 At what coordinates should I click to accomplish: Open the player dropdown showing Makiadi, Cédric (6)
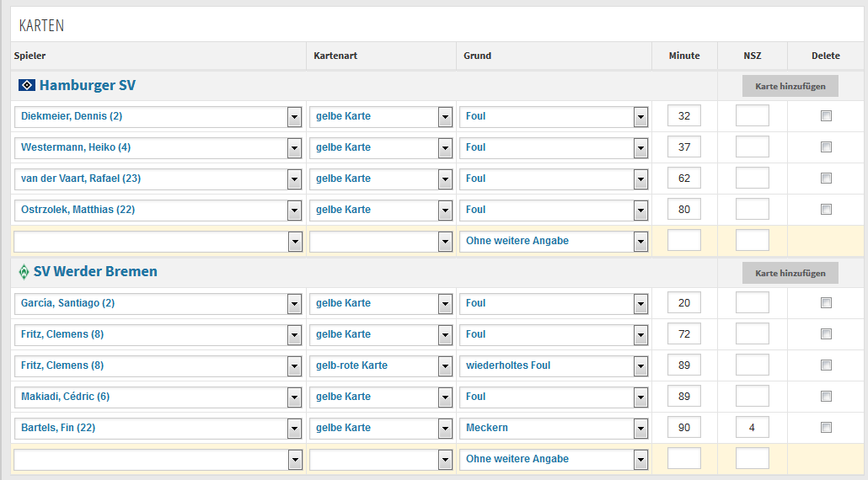tap(158, 397)
